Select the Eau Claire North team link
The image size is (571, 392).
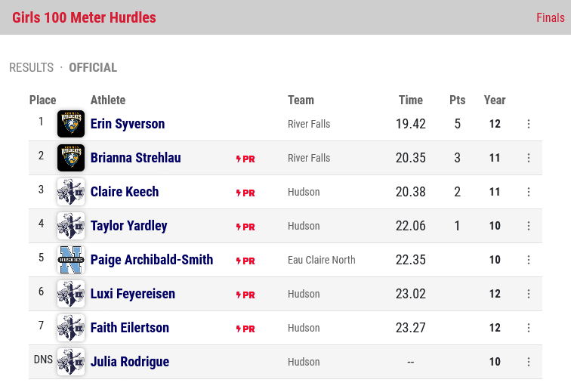(x=322, y=260)
